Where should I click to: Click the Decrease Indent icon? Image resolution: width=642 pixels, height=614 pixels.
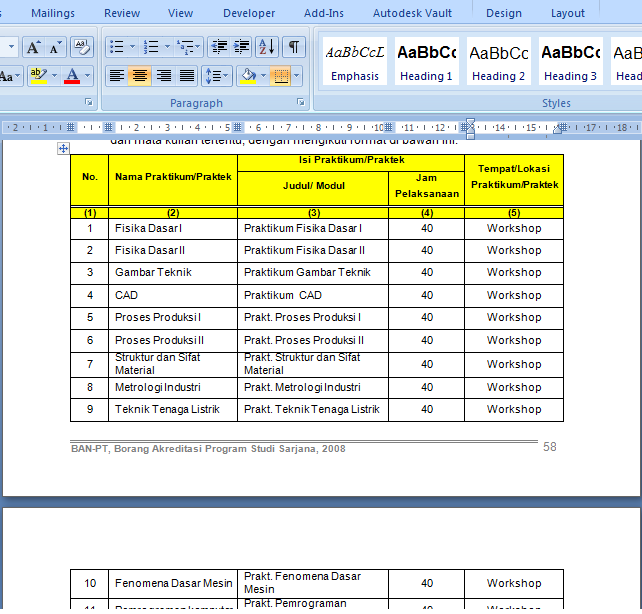point(219,47)
